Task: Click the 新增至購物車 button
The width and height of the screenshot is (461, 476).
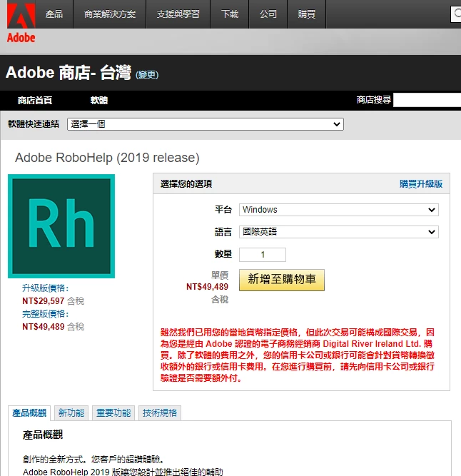Action: tap(282, 280)
